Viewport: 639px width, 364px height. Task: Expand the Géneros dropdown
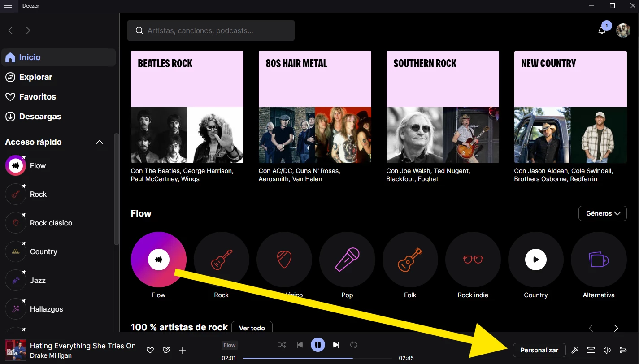(603, 213)
